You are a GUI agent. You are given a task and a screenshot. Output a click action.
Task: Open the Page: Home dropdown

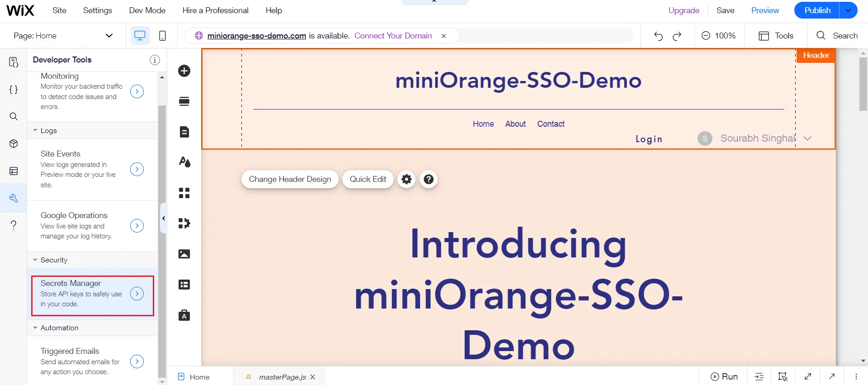click(x=63, y=36)
